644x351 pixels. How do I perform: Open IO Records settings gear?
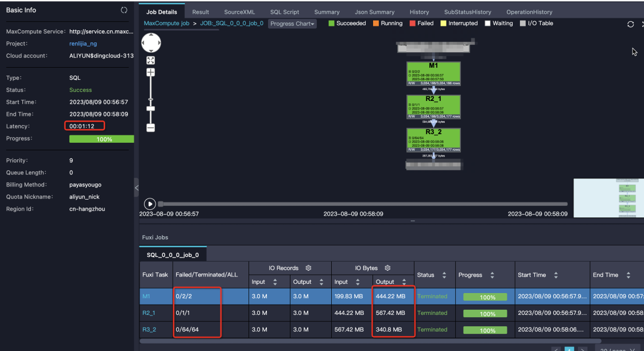[308, 268]
